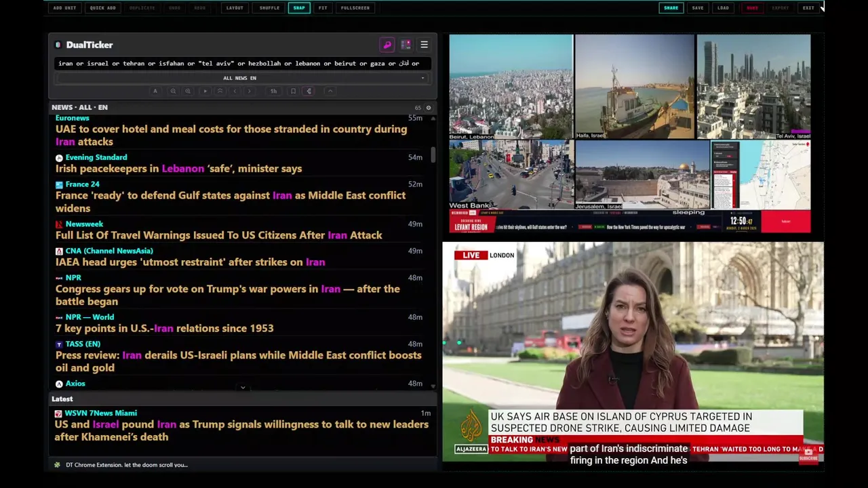This screenshot has height=488, width=868.
Task: Click SAVE in top toolbar
Action: [x=698, y=8]
